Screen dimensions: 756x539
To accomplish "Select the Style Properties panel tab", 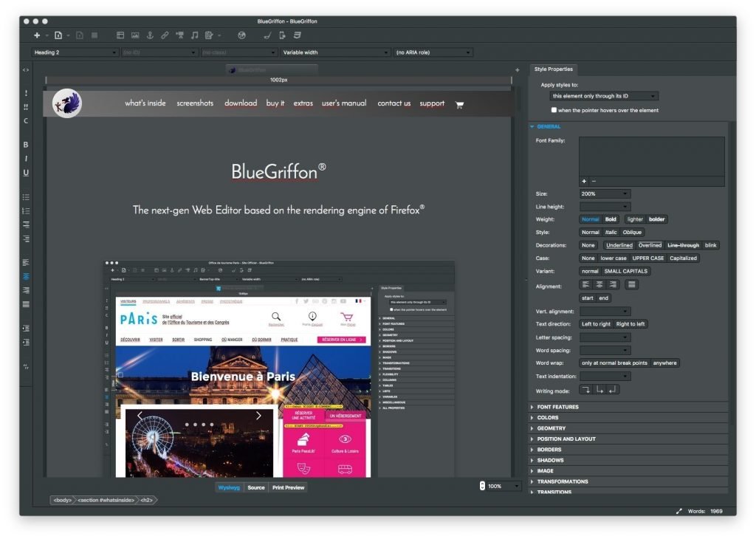I will click(x=554, y=69).
